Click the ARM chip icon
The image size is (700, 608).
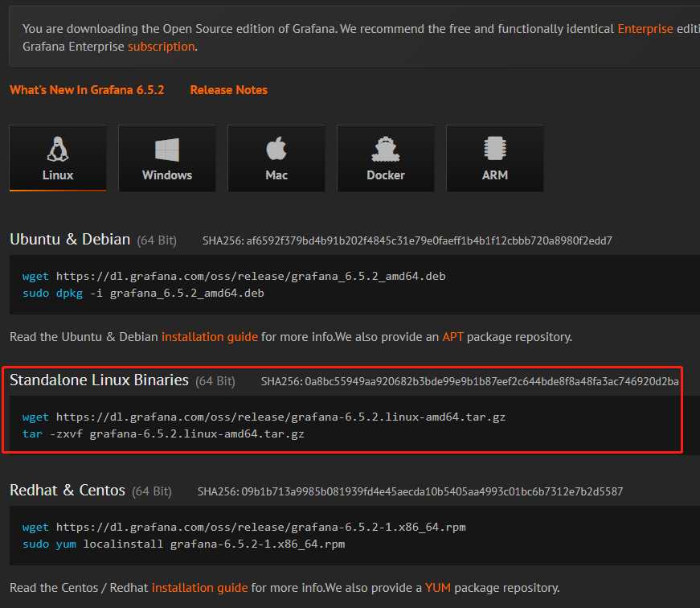click(x=494, y=148)
